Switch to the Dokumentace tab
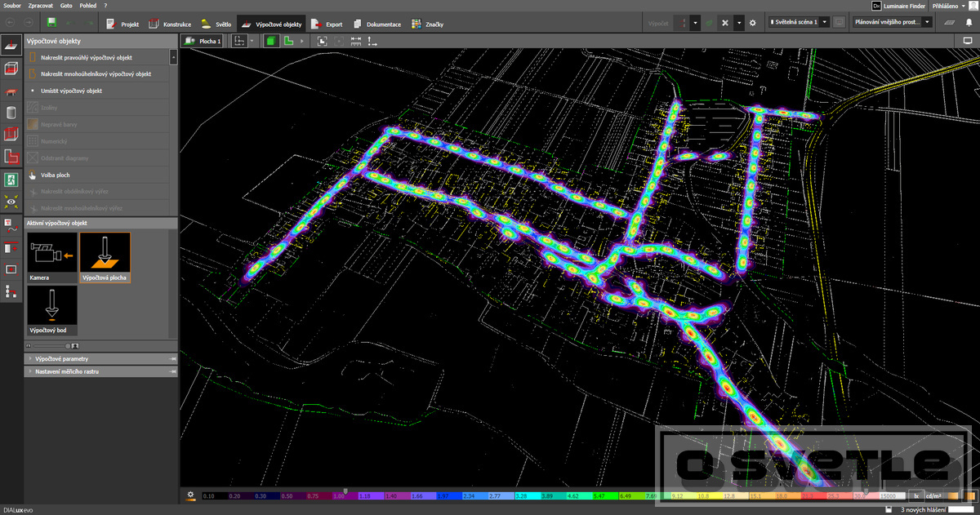Viewport: 980px width, 515px height. coord(376,24)
